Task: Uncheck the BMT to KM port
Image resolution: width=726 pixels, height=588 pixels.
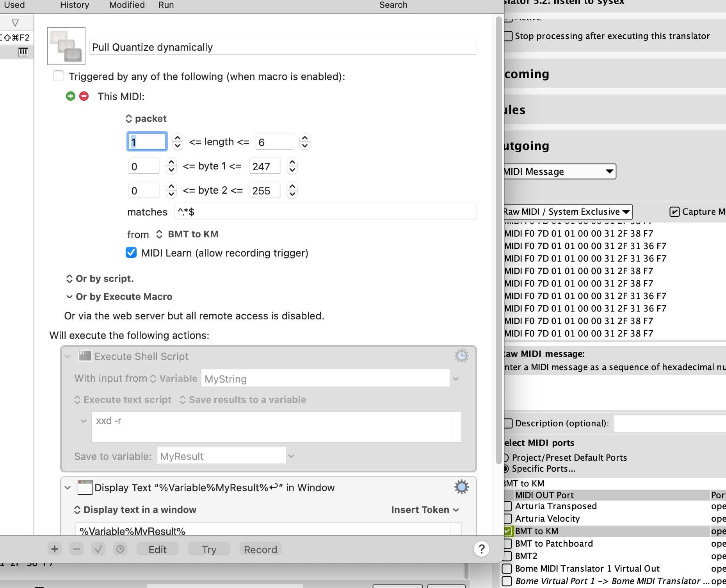Action: 508,531
